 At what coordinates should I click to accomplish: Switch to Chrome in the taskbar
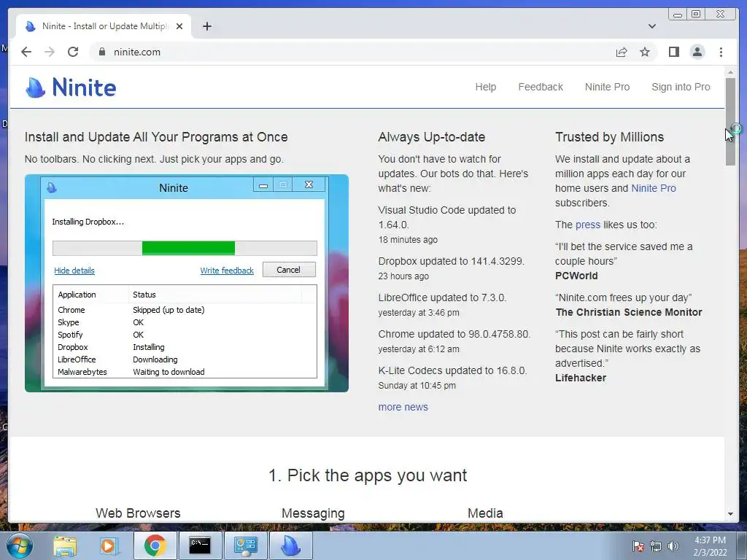point(155,545)
